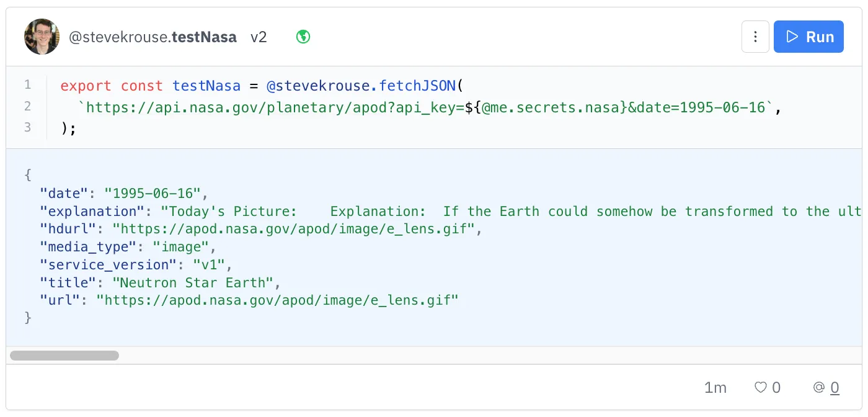This screenshot has height=417, width=868.
Task: Click the green public visibility globe icon
Action: [303, 37]
